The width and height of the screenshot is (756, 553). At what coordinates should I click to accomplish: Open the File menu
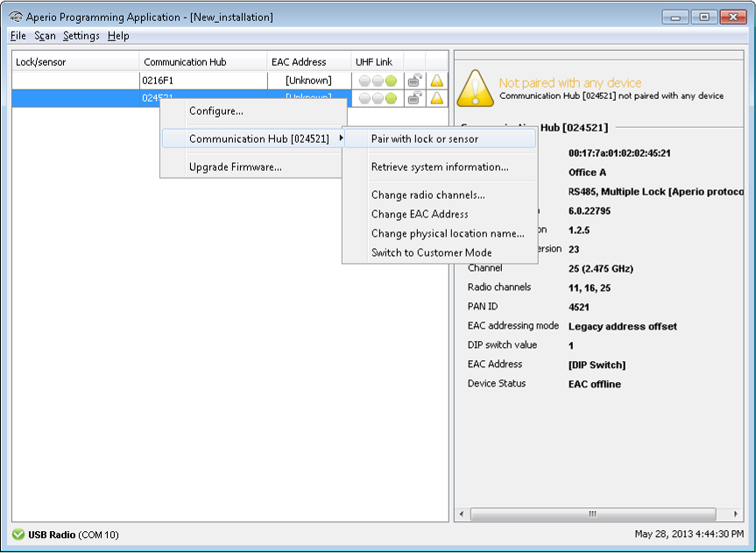point(18,36)
